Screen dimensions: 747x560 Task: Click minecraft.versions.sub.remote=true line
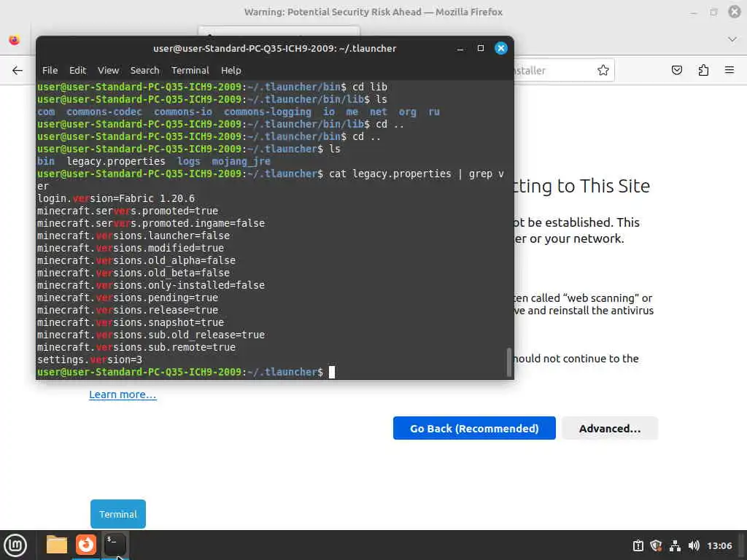click(136, 347)
